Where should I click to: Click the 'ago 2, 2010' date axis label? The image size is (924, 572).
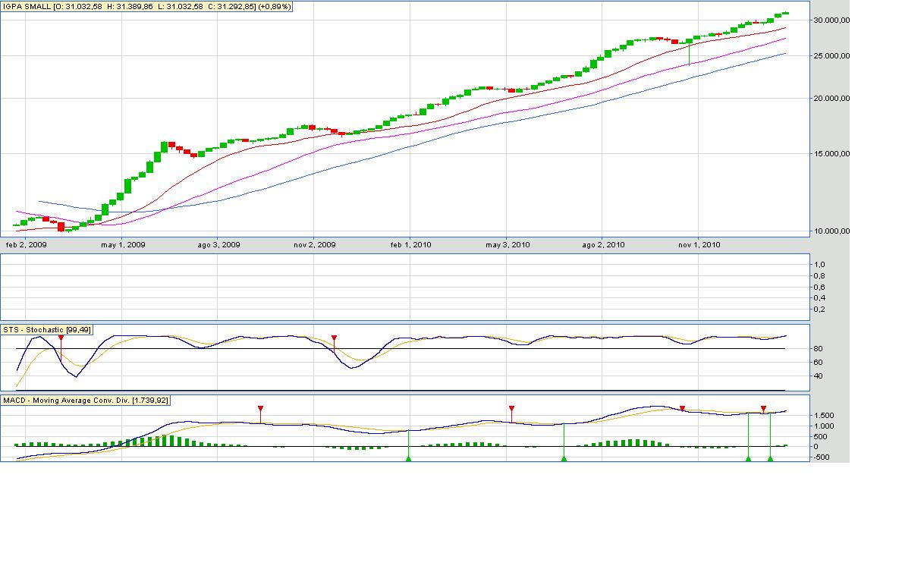603,244
